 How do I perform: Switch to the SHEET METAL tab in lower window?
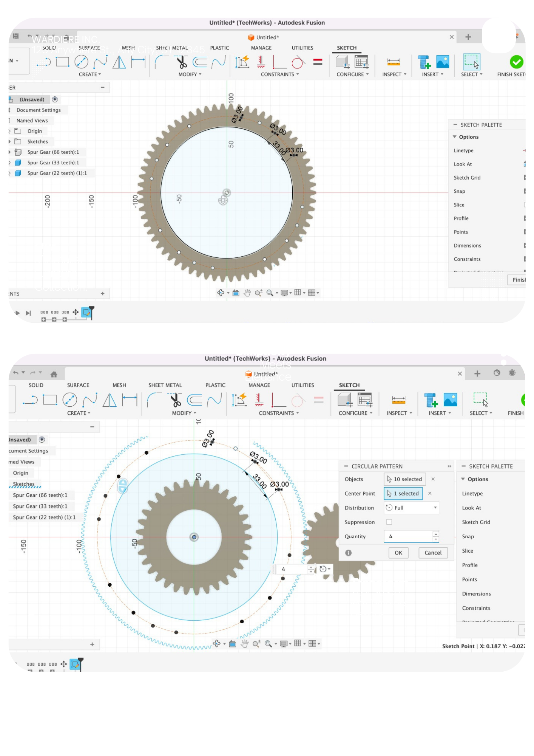click(165, 385)
